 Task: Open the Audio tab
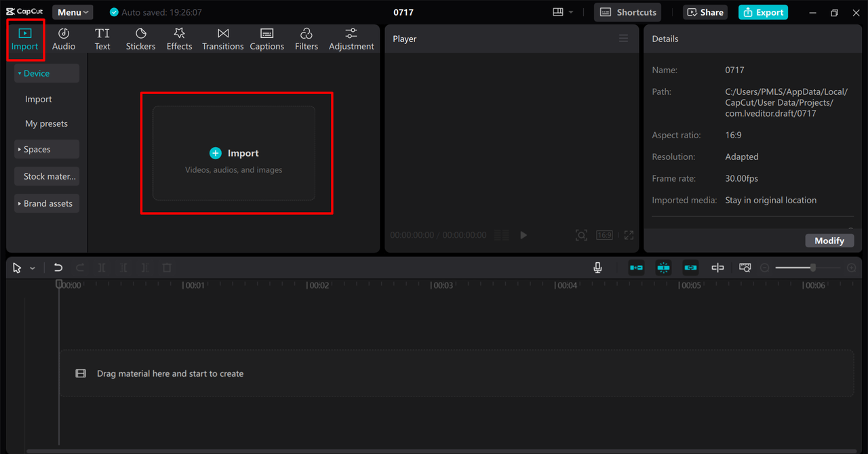coord(64,39)
